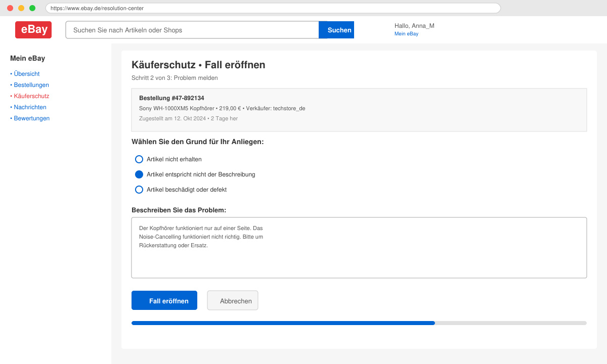
Task: Submit with the Fall eröffnen button
Action: (x=164, y=300)
